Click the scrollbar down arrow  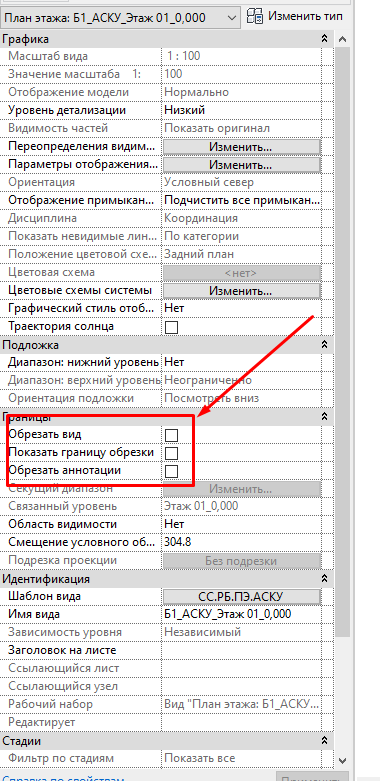click(342, 761)
